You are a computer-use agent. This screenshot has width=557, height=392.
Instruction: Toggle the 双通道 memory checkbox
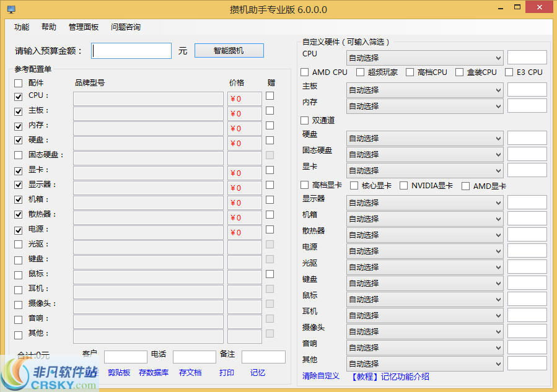pyautogui.click(x=305, y=121)
